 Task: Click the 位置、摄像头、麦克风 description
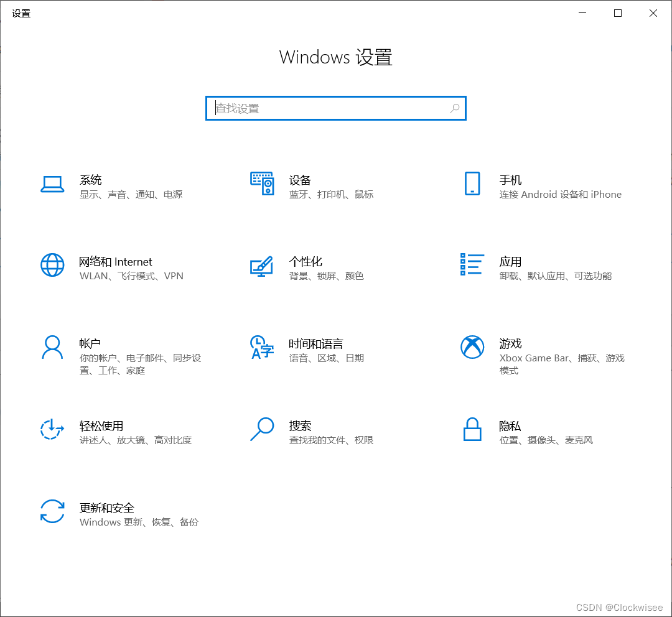click(546, 440)
